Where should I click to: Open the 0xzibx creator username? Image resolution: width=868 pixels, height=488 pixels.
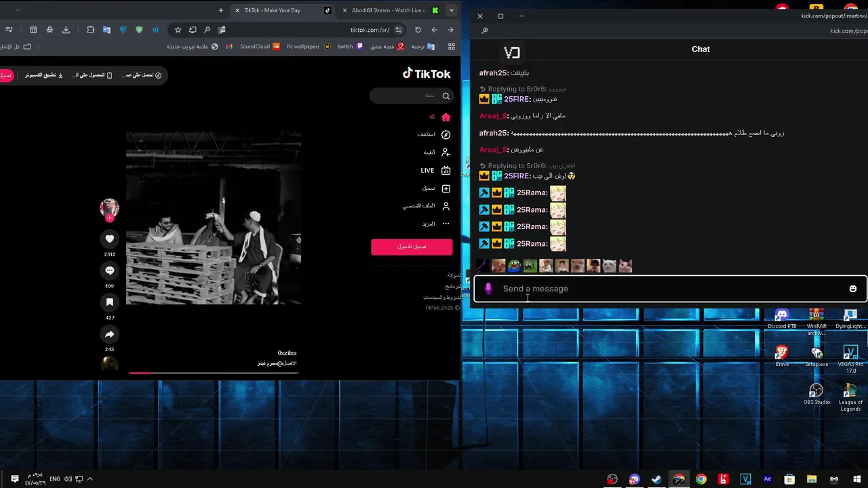(x=287, y=353)
